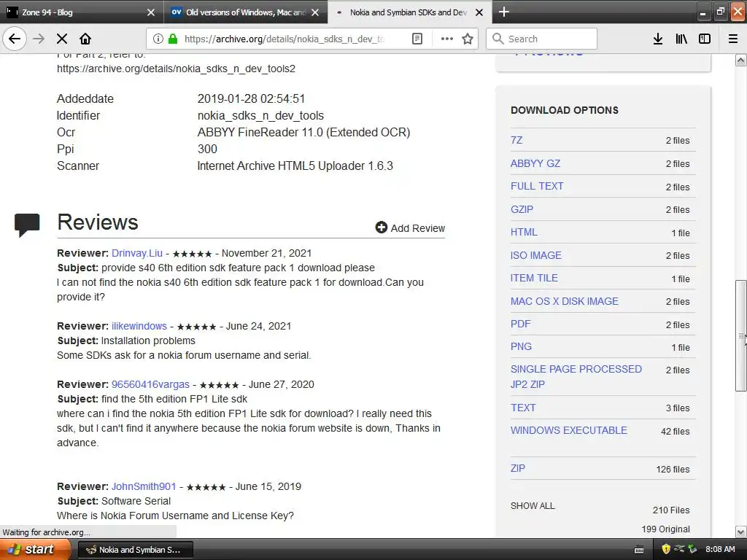Open the Downloads panel arrow
This screenshot has width=747, height=560.
[x=658, y=39]
